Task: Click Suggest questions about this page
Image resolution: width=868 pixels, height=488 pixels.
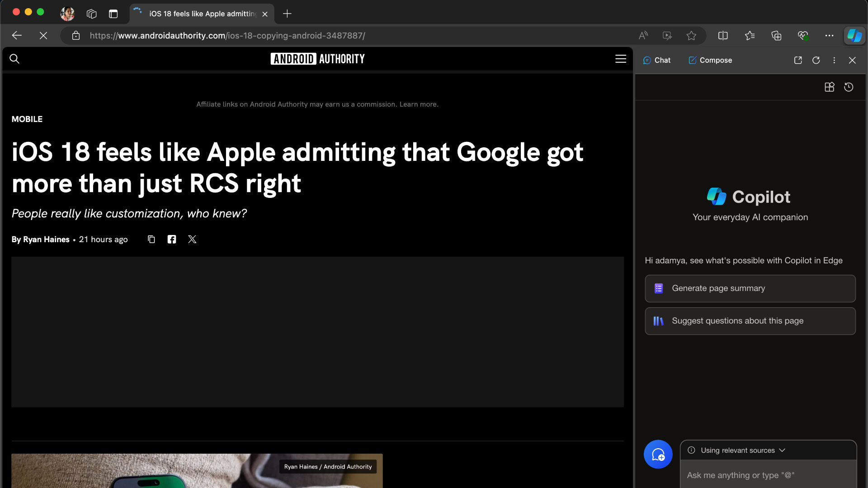Action: pyautogui.click(x=750, y=320)
